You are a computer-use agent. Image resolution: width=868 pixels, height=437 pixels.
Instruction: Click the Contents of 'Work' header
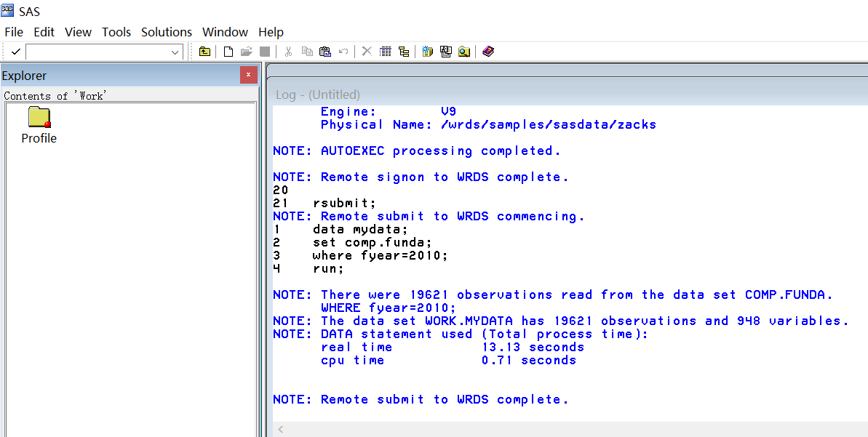pos(55,96)
